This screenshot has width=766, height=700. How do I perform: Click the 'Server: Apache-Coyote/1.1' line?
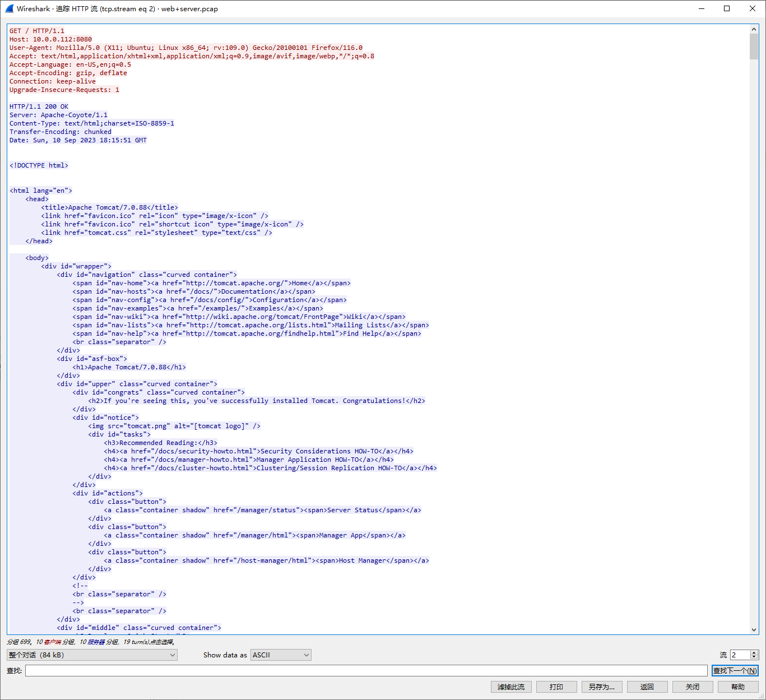tap(58, 115)
